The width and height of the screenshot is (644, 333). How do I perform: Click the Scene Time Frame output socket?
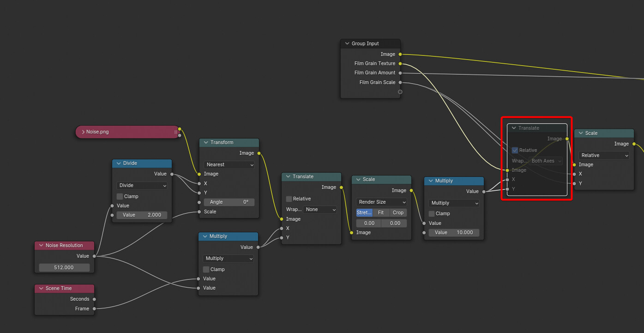coord(94,309)
